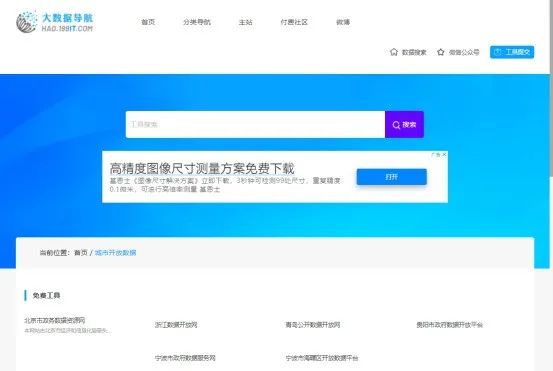
Task: Click the magnifier icon in search button
Action: pos(396,125)
